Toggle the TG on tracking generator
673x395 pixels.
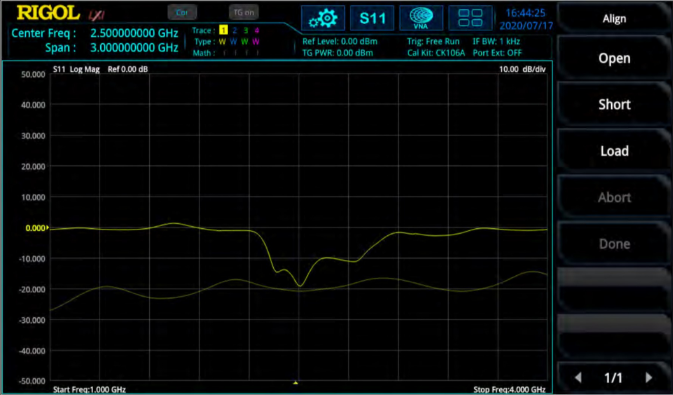tap(243, 12)
